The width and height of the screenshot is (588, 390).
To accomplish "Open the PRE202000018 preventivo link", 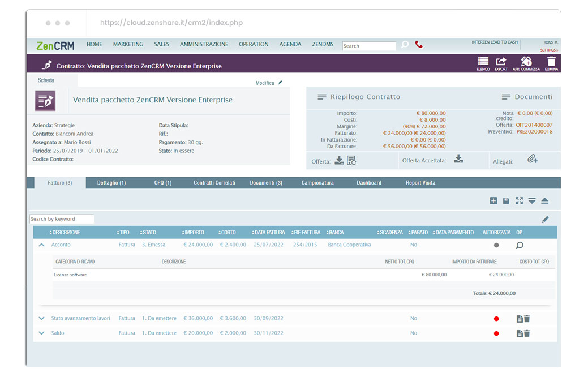I will tap(534, 132).
